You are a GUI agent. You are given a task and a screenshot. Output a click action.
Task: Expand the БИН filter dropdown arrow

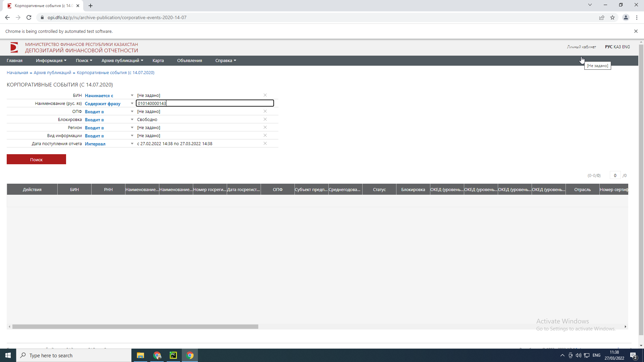click(132, 95)
